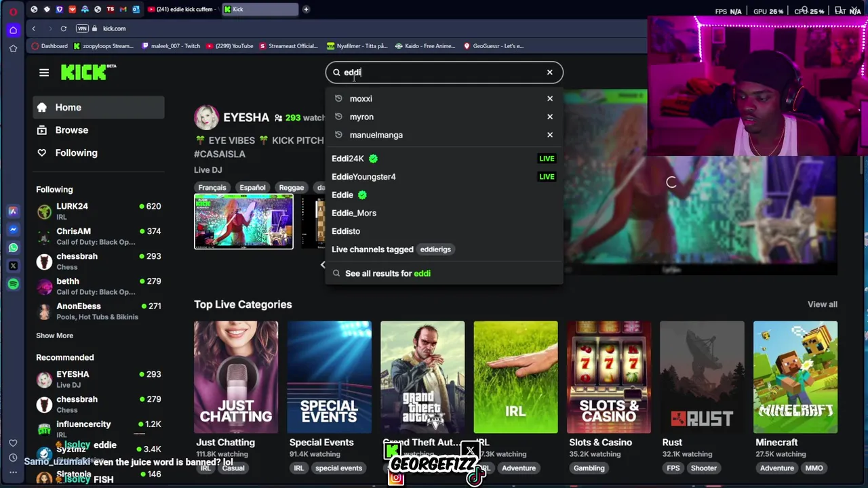Image resolution: width=868 pixels, height=488 pixels.
Task: Open Messenger in browser sidebar
Action: pyautogui.click(x=13, y=230)
